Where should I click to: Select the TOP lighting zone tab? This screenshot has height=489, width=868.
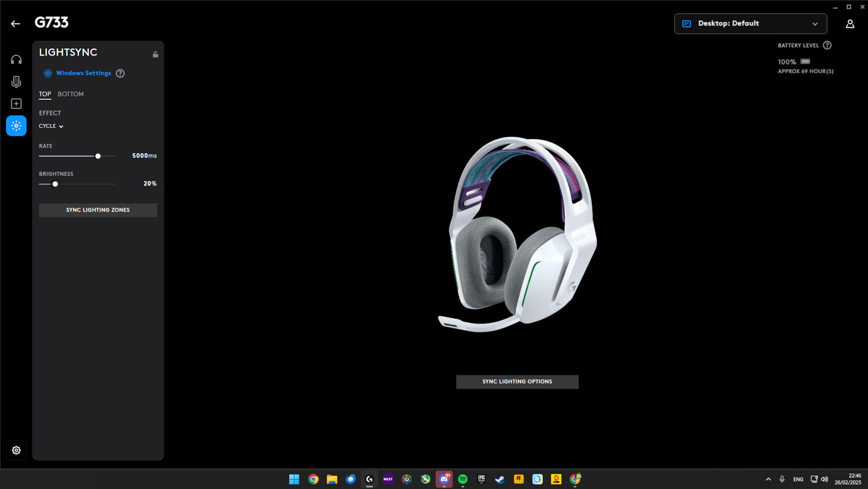tap(45, 94)
